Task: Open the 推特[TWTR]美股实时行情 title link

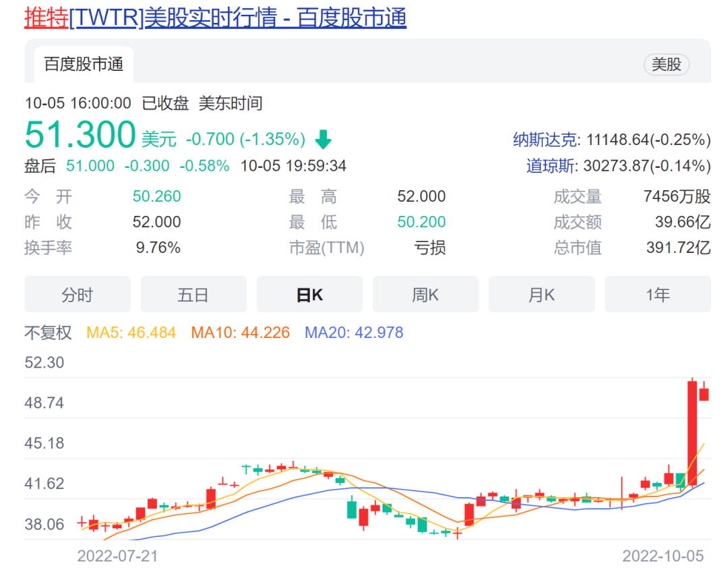Action: (x=215, y=18)
